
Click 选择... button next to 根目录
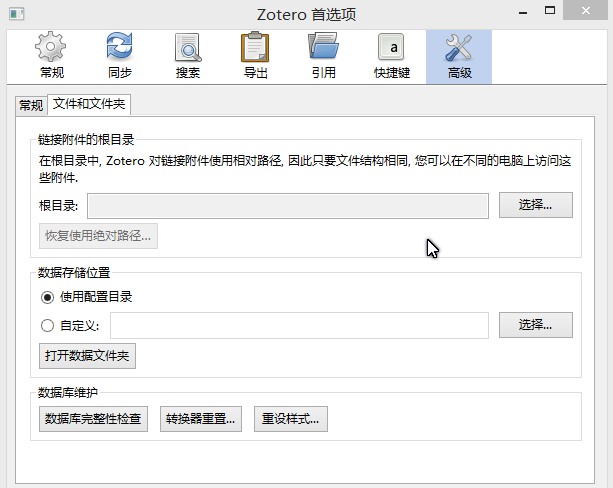coord(536,205)
